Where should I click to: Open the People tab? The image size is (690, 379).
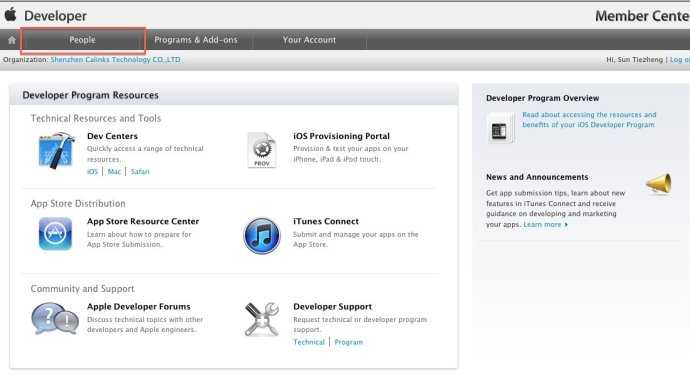click(x=82, y=40)
